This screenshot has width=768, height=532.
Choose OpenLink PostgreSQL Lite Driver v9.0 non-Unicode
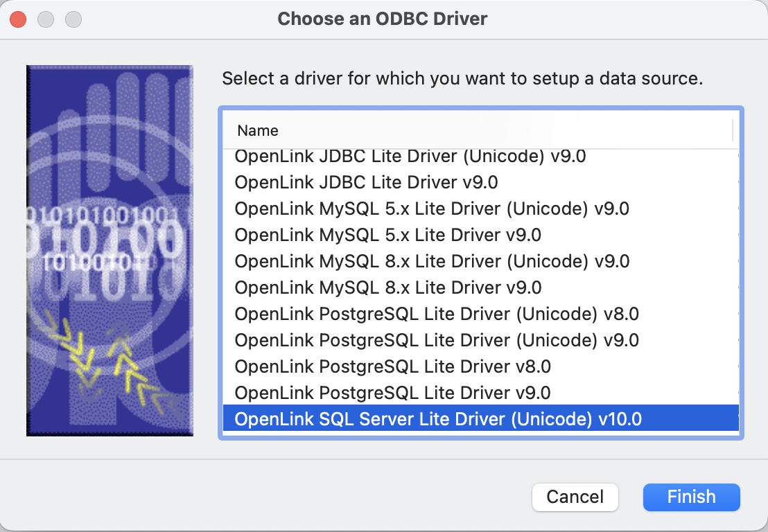[x=392, y=393]
